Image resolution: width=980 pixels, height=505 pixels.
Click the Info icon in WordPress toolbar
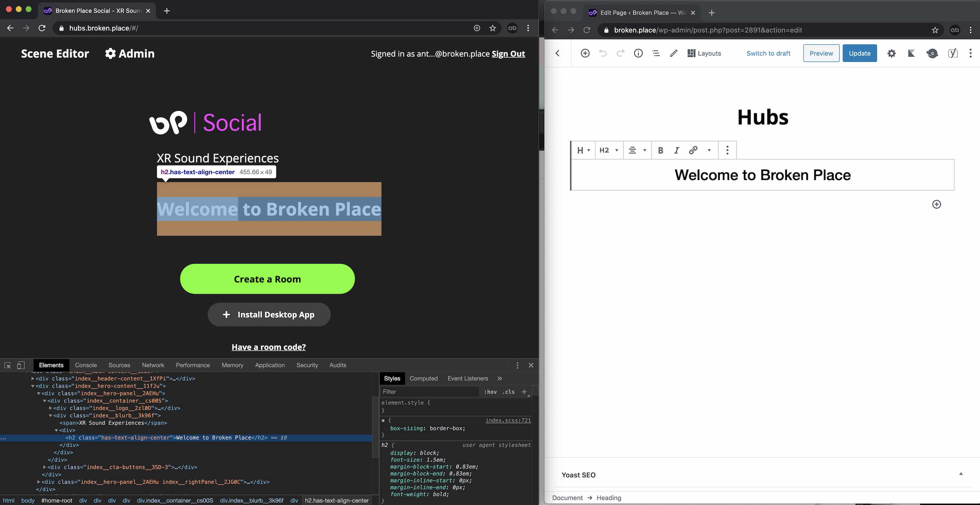(x=638, y=53)
